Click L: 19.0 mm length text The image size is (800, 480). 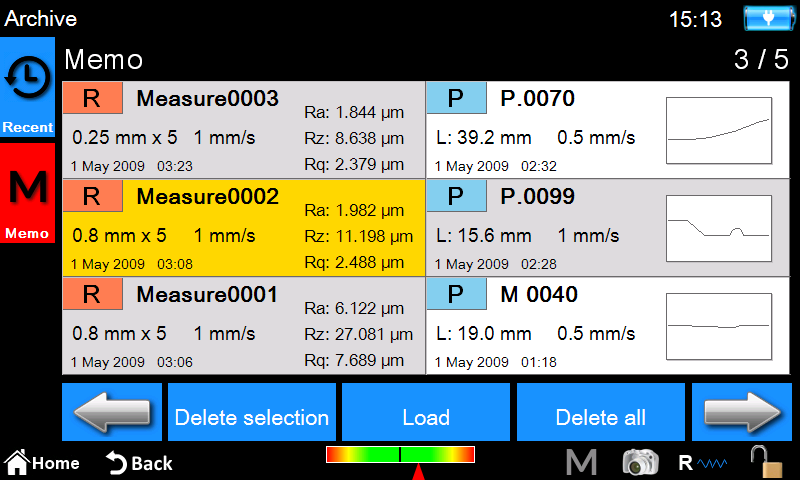point(484,334)
